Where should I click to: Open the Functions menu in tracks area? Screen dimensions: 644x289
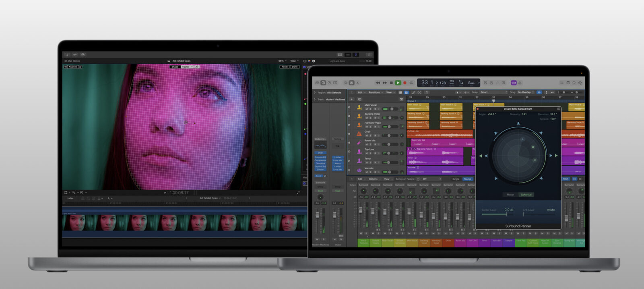click(375, 92)
